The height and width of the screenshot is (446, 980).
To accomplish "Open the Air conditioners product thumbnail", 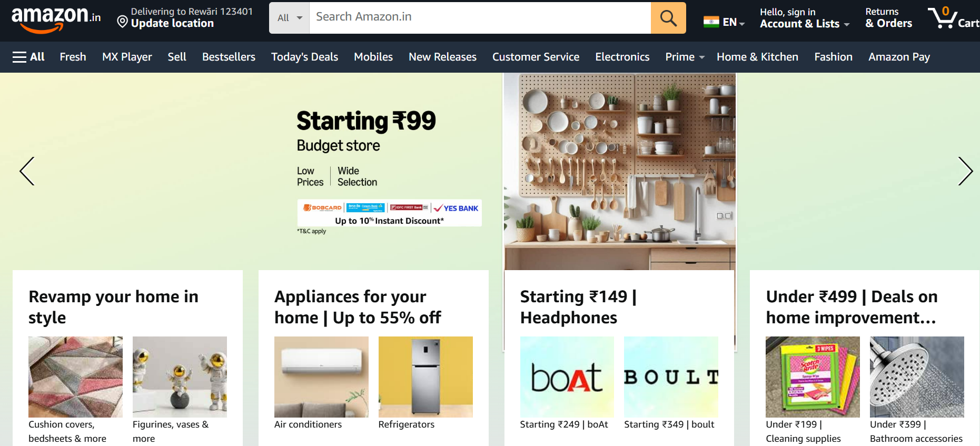I will pyautogui.click(x=321, y=377).
